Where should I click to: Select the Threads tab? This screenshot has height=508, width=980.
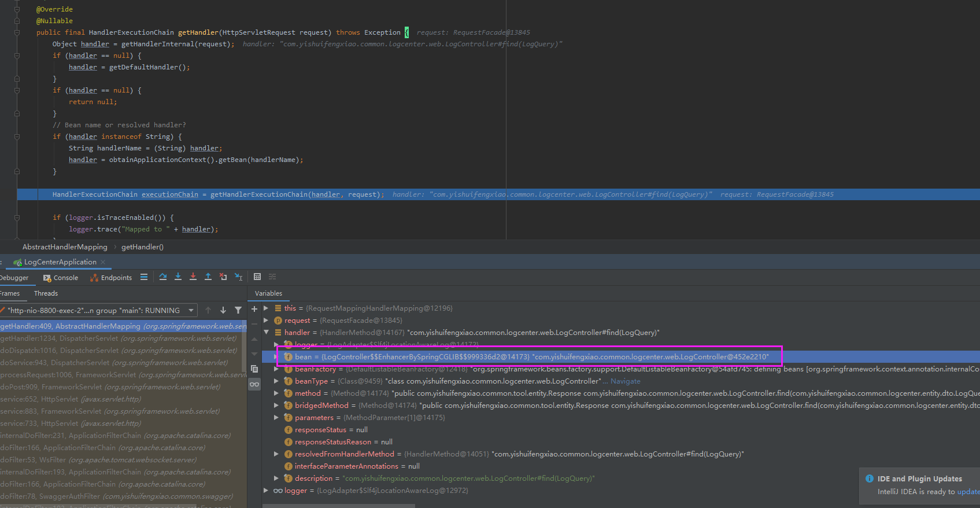pos(46,293)
